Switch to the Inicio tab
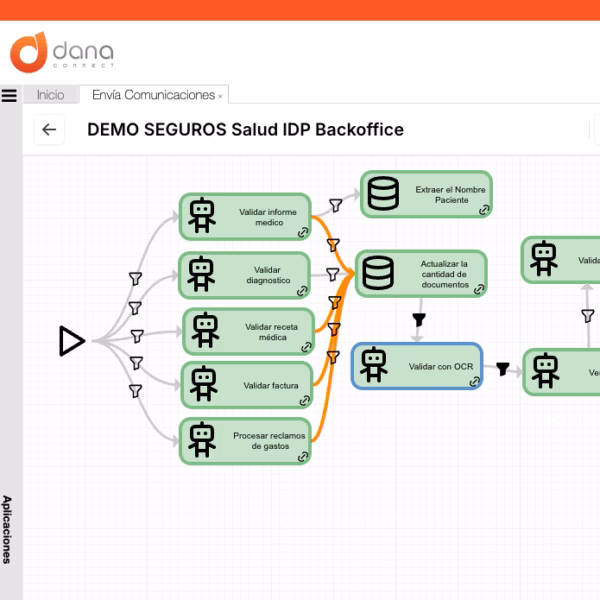 [x=51, y=95]
